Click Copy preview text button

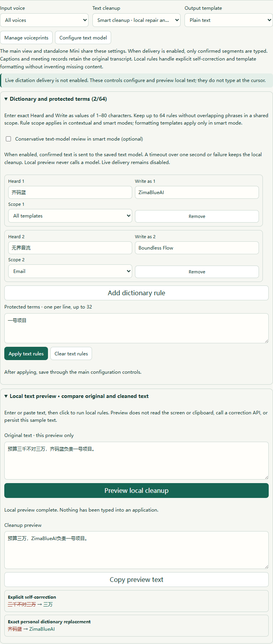coord(136,580)
